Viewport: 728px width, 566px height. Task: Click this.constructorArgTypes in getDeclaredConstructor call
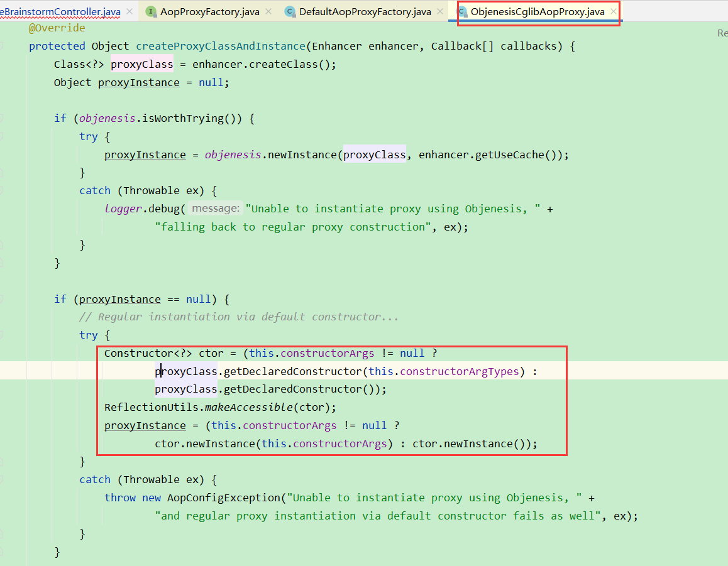[x=443, y=371]
